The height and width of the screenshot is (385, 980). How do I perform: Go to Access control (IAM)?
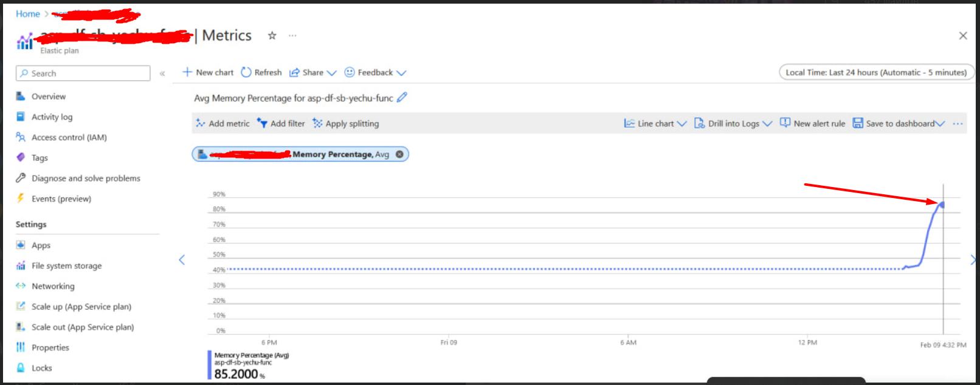pos(69,138)
